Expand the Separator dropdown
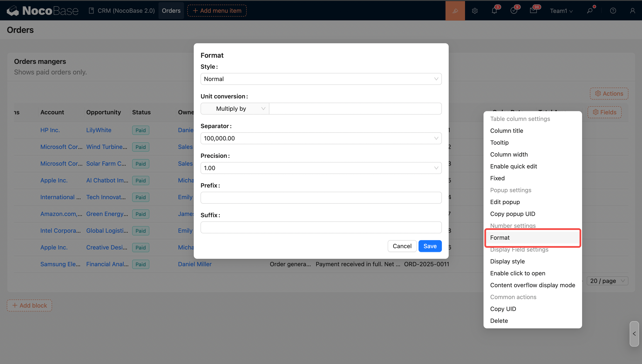This screenshot has width=642, height=364. coord(321,138)
